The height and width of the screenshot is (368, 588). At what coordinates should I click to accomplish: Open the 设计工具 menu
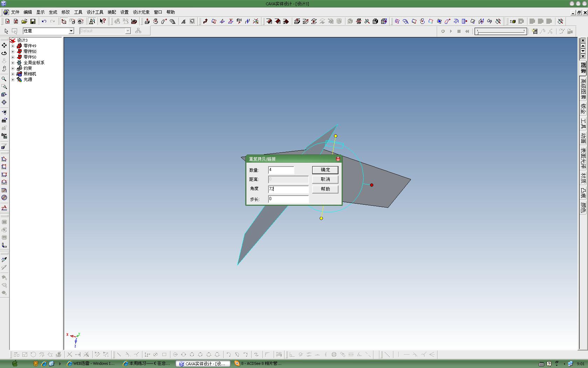coord(95,12)
